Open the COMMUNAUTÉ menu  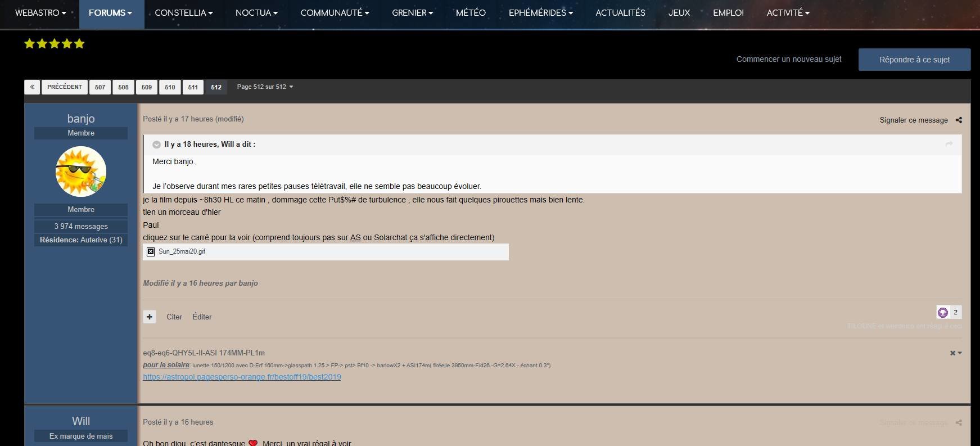click(335, 13)
